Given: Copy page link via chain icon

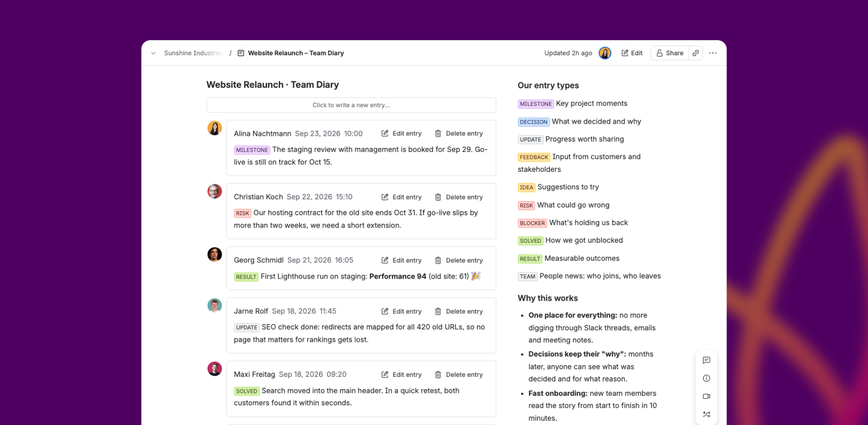Looking at the screenshot, I should point(696,53).
